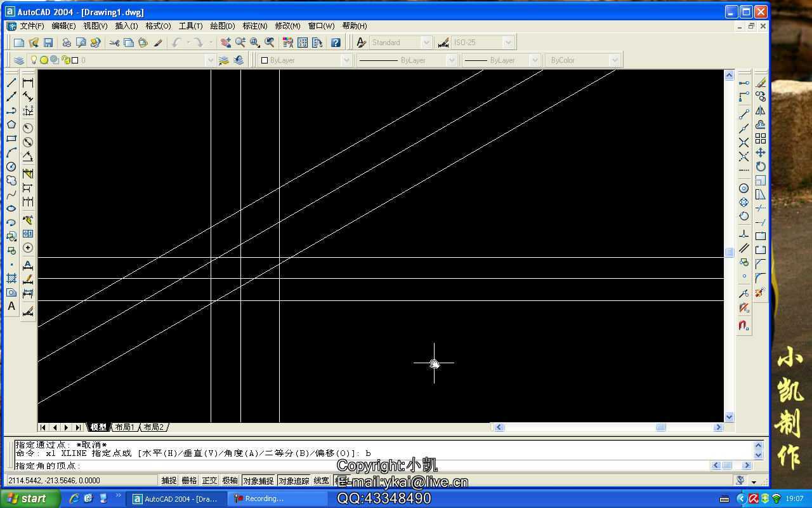Select the Array modify tool
This screenshot has height=508, width=812.
pyautogui.click(x=760, y=138)
